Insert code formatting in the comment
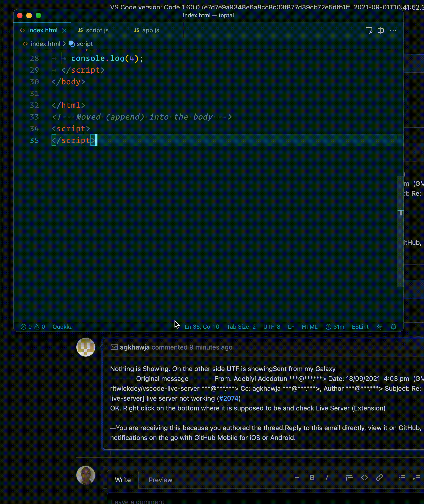 coord(364,478)
